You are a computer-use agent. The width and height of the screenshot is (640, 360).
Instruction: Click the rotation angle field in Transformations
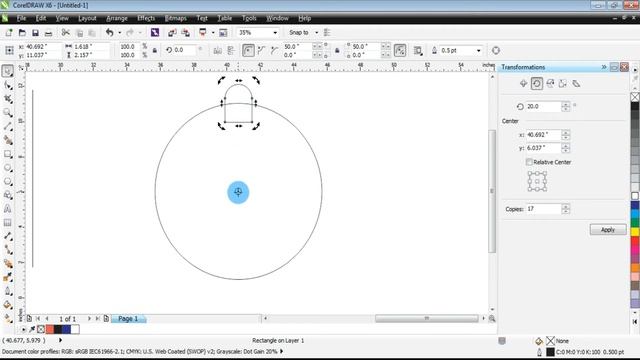coord(544,107)
